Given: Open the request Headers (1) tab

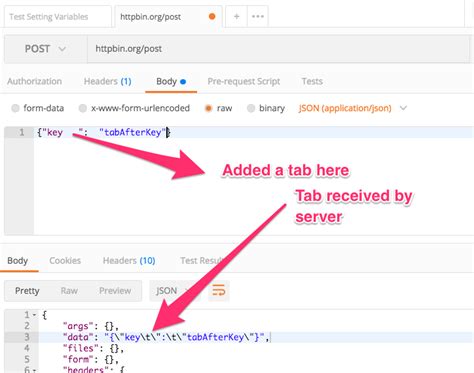Looking at the screenshot, I should tap(107, 81).
